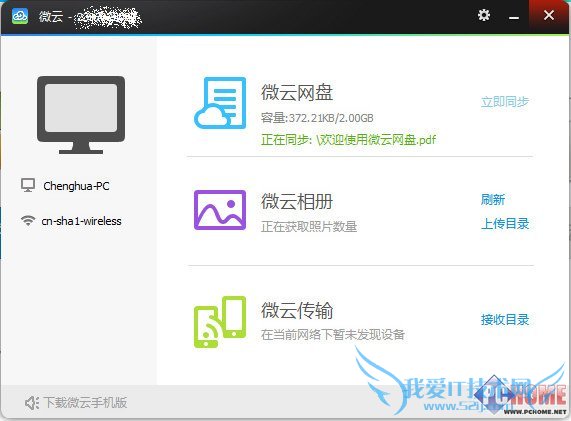
Task: Click the small monitor icon beside Chenghua-PC
Action: (28, 185)
